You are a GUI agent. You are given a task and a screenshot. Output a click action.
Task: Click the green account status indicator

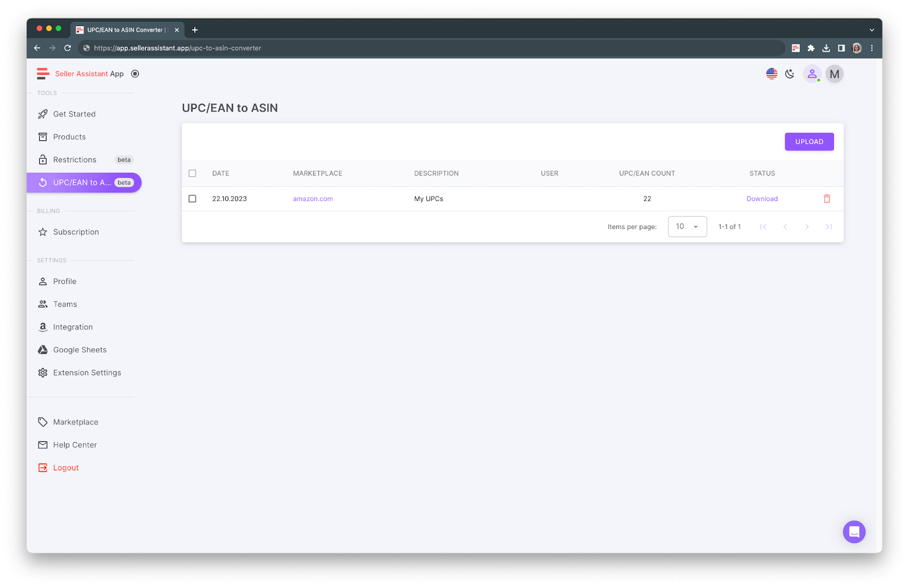coord(818,80)
